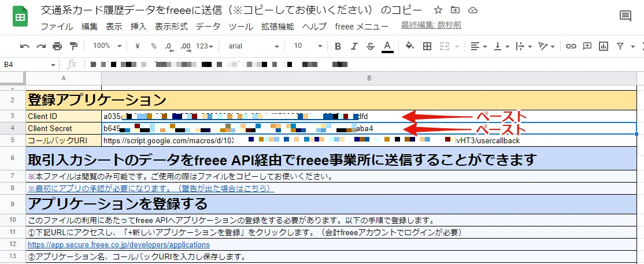Screen dimensions: 644x264
Task: Open the 123 number format dropdown
Action: pyautogui.click(x=205, y=46)
